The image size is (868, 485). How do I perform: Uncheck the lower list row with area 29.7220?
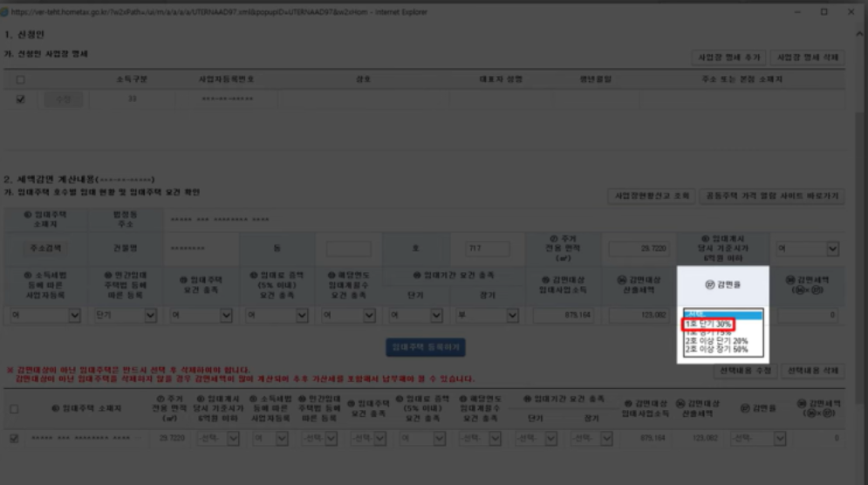pos(14,438)
